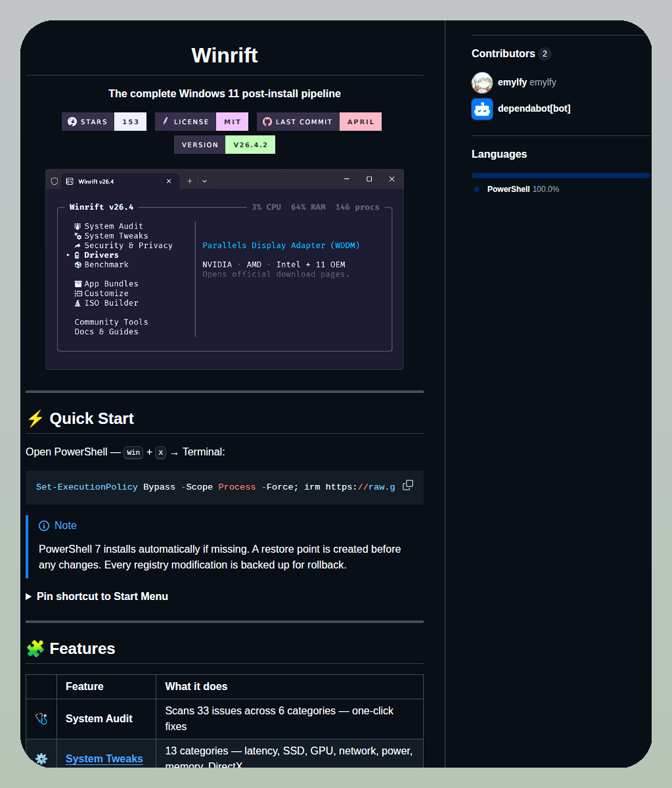Expand the Pin shortcut to Start Menu section

pos(97,597)
